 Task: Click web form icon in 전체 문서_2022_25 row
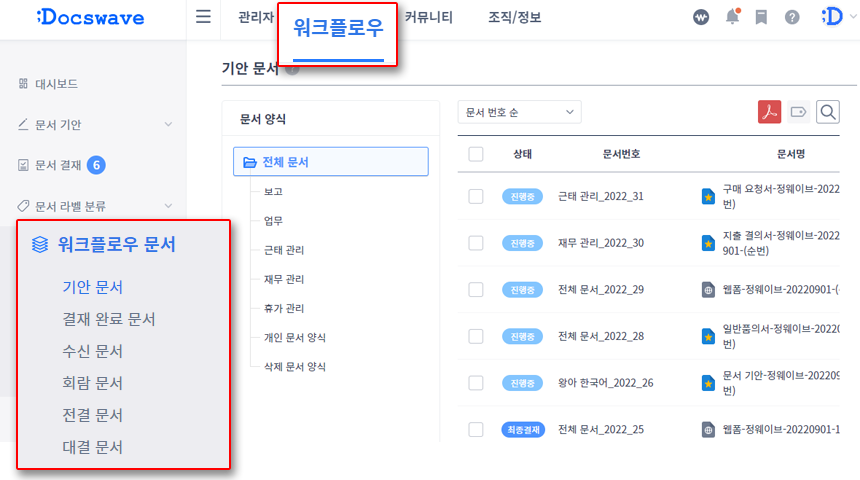pyautogui.click(x=708, y=430)
